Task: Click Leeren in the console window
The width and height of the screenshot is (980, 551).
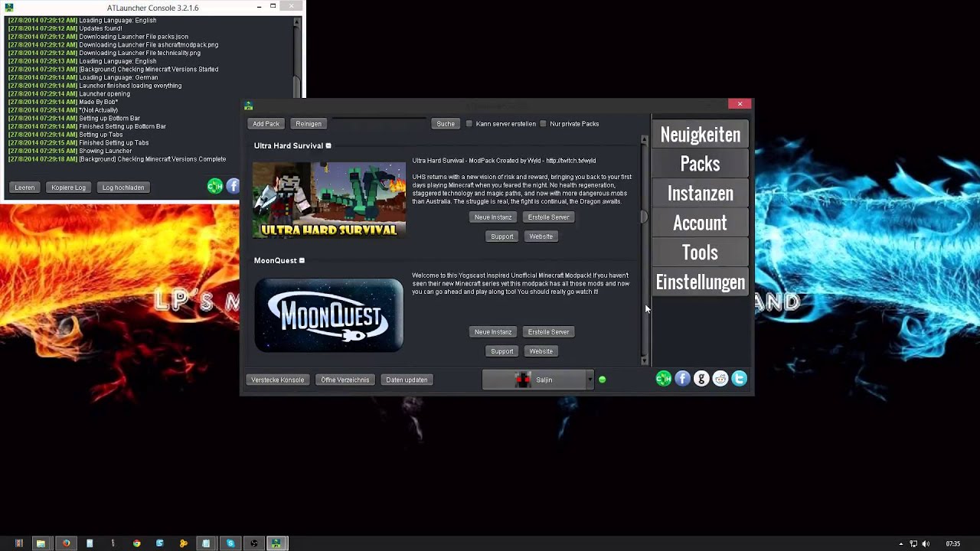Action: 24,187
